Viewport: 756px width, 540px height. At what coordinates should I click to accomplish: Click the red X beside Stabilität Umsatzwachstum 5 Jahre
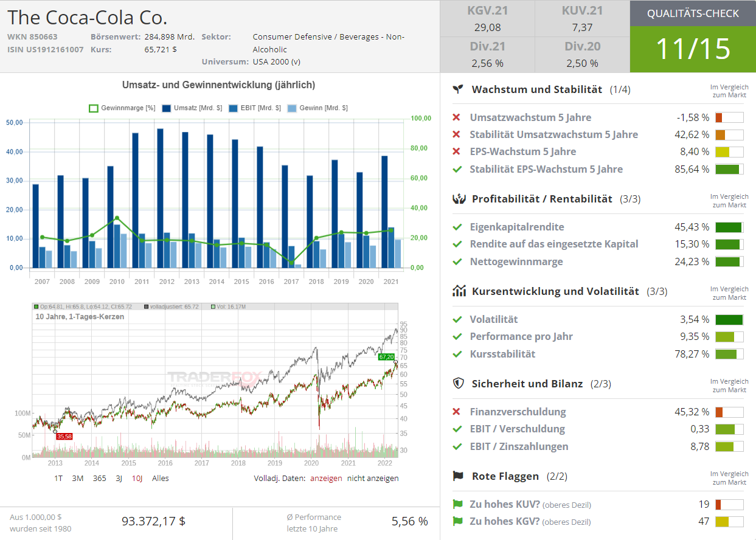(x=457, y=134)
